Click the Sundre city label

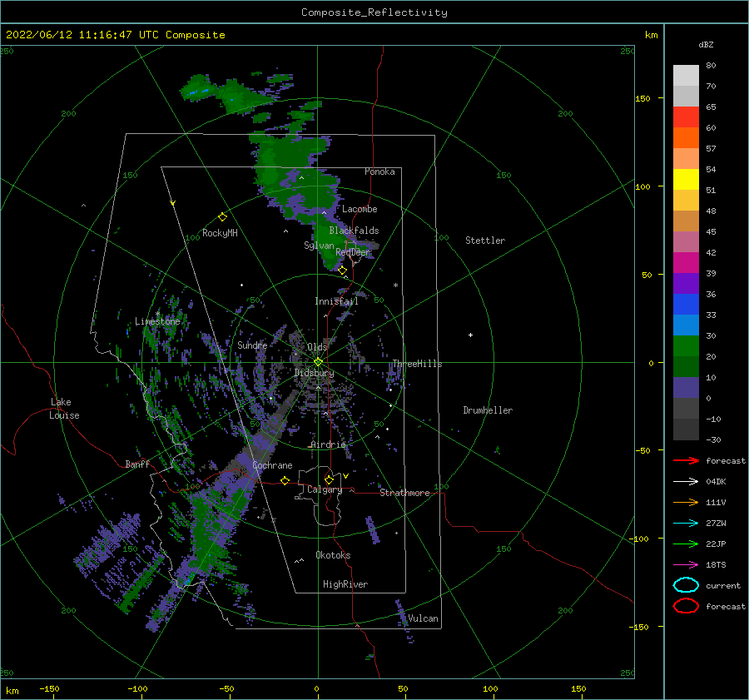tap(252, 345)
